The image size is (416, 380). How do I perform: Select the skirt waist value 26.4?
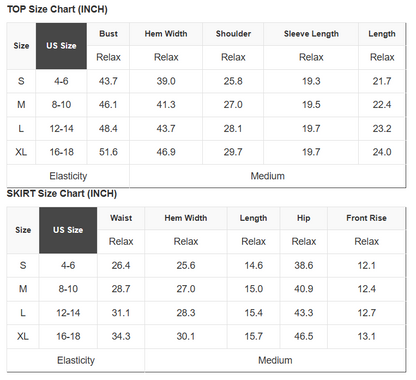click(x=121, y=266)
